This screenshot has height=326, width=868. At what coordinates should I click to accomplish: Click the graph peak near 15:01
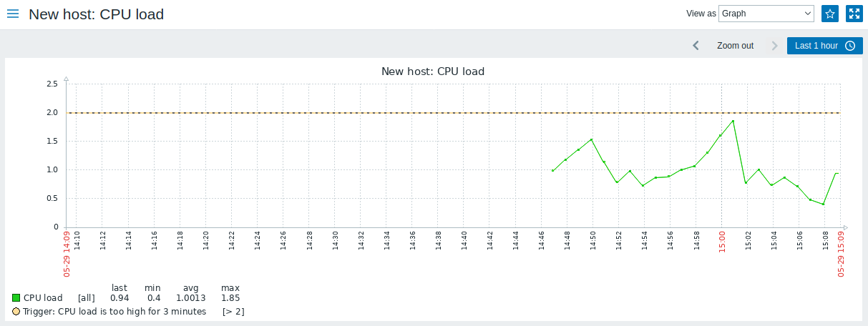click(x=733, y=121)
